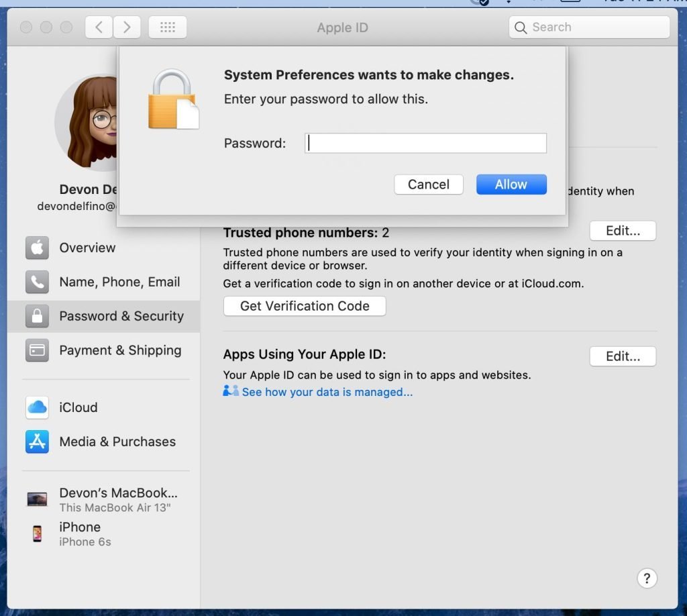Select the iPhone 6s device entry

pyautogui.click(x=103, y=534)
